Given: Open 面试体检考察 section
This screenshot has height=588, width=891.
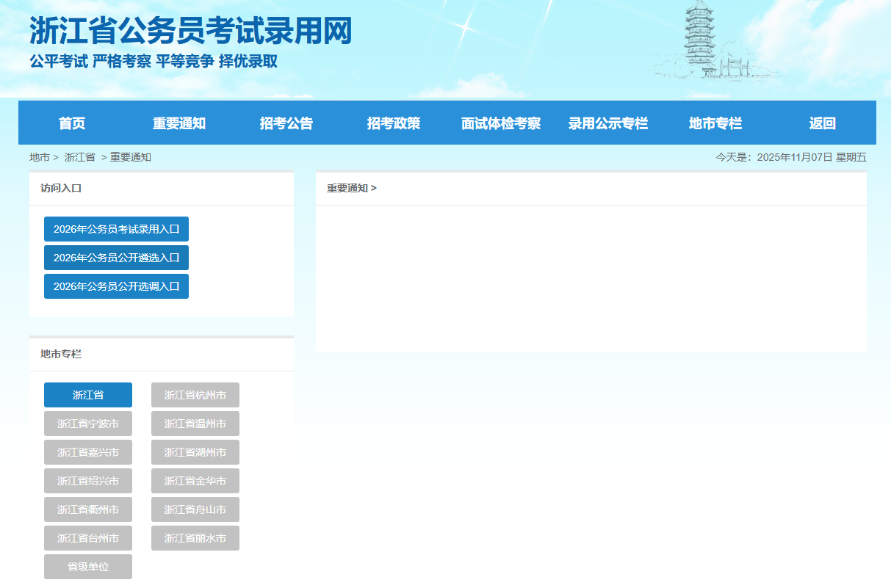Looking at the screenshot, I should (501, 123).
